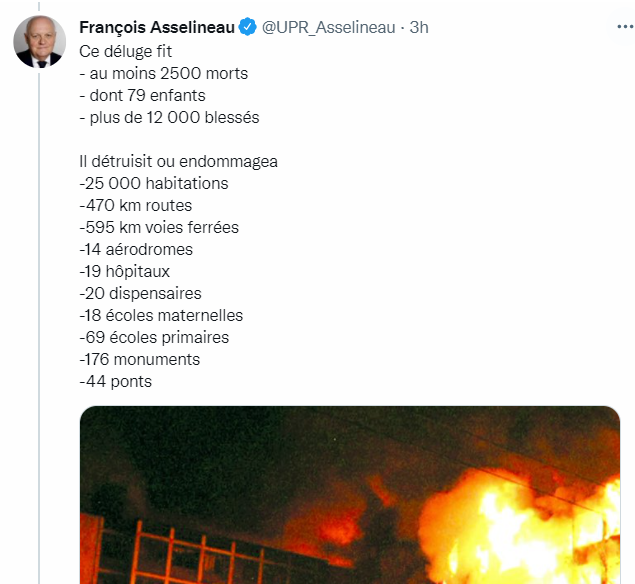Open the fire photo attached to tweet
Image resolution: width=635 pixels, height=584 pixels.
pos(349,495)
